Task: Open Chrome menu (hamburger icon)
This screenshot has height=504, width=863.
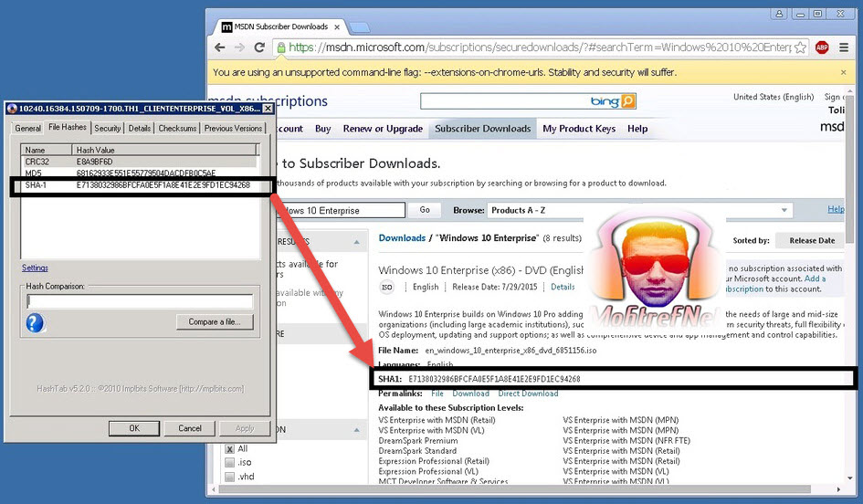Action: coord(844,47)
